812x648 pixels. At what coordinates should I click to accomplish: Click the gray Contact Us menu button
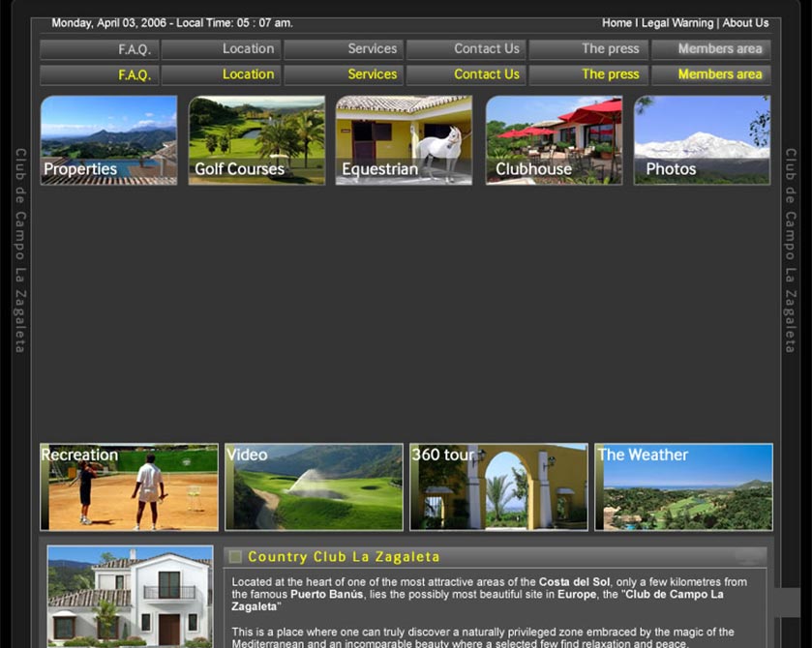coord(466,49)
